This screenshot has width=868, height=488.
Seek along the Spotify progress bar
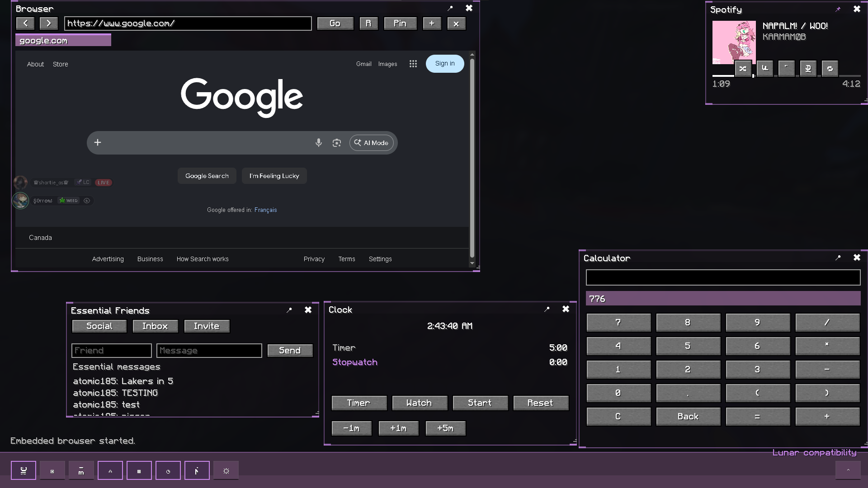pos(787,76)
